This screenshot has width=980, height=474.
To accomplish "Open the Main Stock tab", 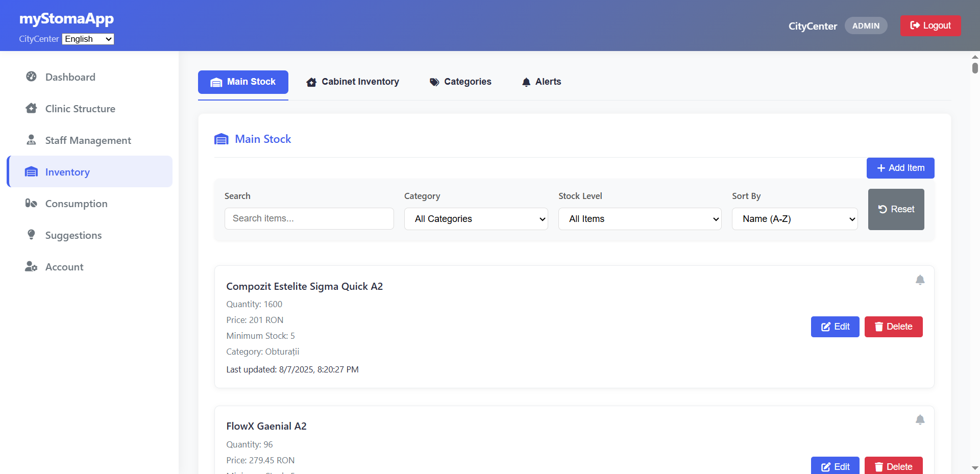I will pos(243,82).
